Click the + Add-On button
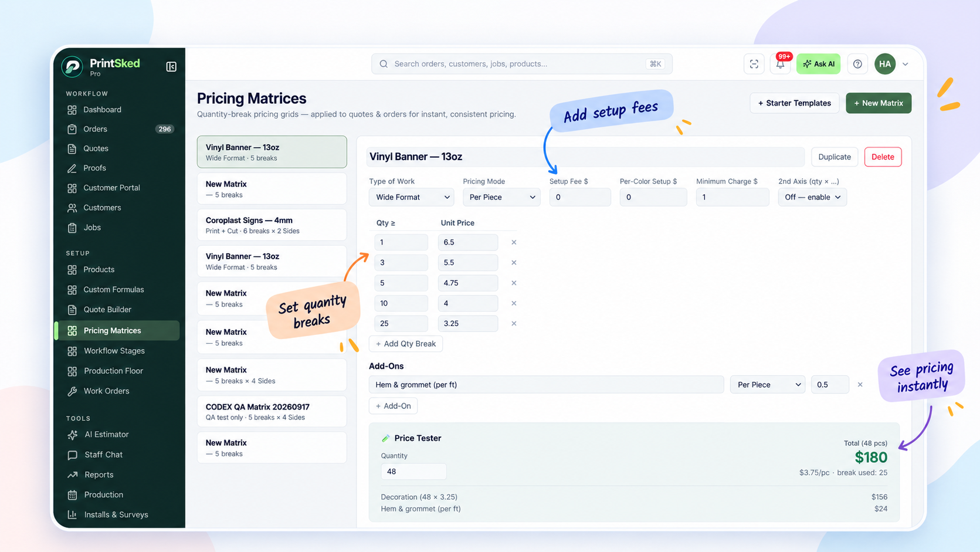Viewport: 980px width, 552px height. [x=393, y=406]
